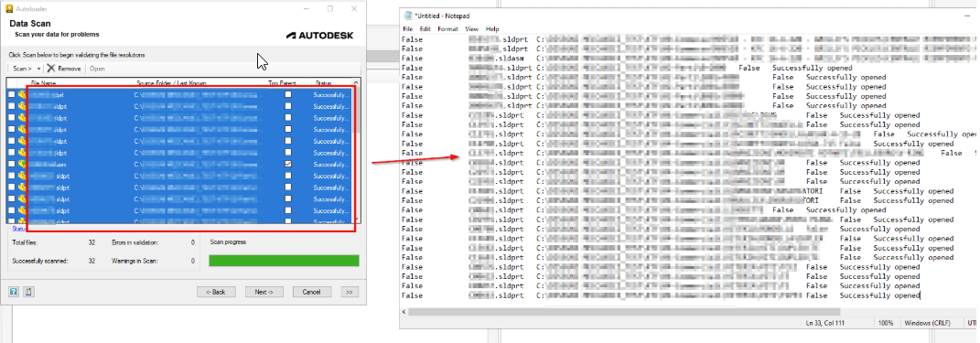Click the Remove button with X icon

tap(64, 69)
